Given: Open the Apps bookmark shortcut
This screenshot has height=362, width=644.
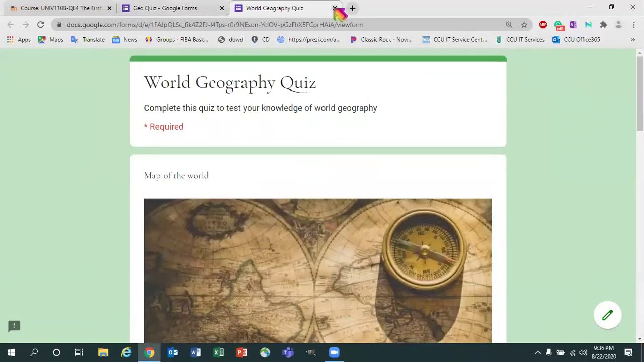Looking at the screenshot, I should point(19,39).
